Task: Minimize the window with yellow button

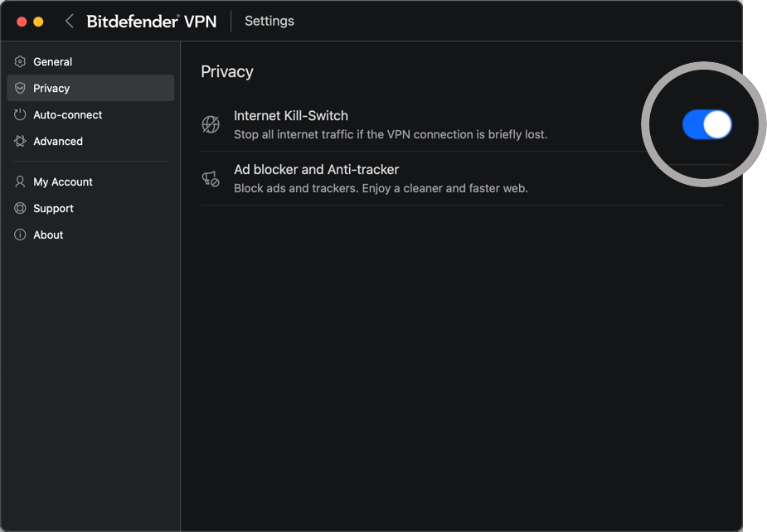Action: point(38,22)
